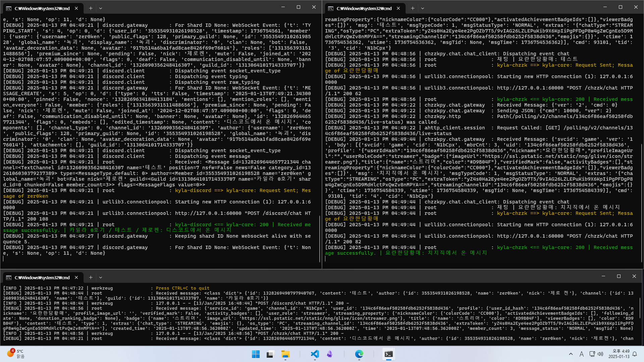Open Task View in taskbar
This screenshot has width=644, height=362.
[x=270, y=354]
